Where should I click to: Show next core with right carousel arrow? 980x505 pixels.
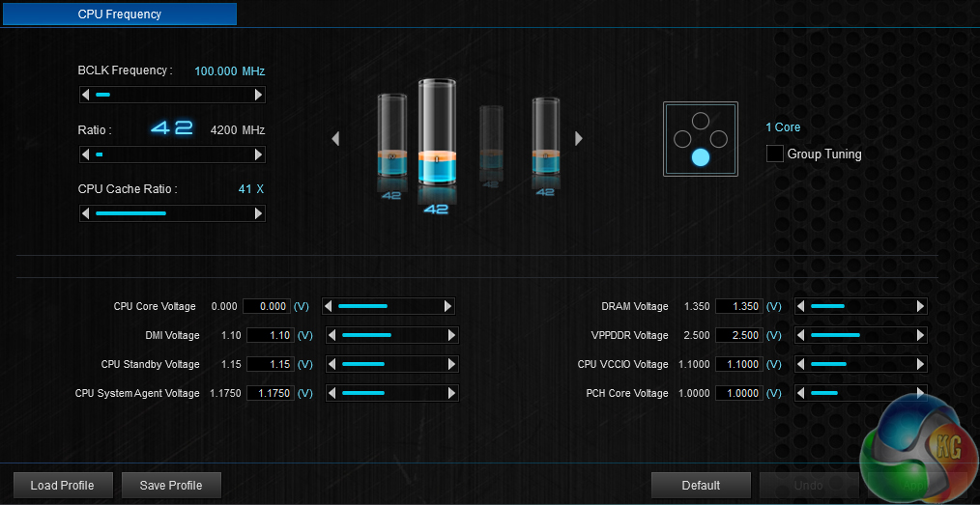pyautogui.click(x=579, y=139)
